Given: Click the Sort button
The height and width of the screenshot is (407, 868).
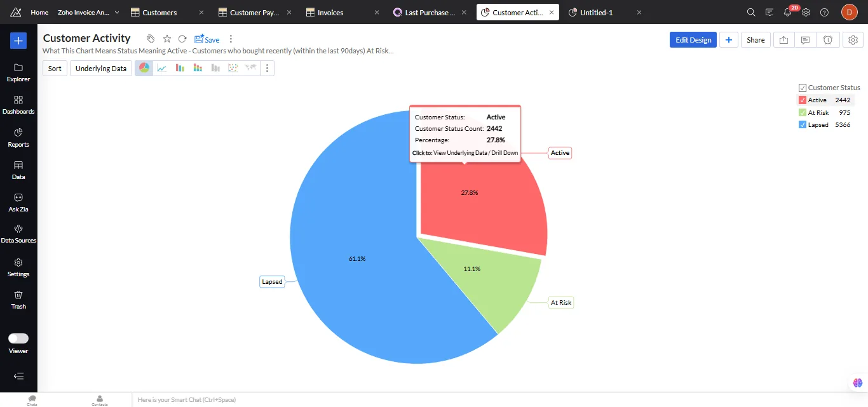Looking at the screenshot, I should pyautogui.click(x=55, y=68).
